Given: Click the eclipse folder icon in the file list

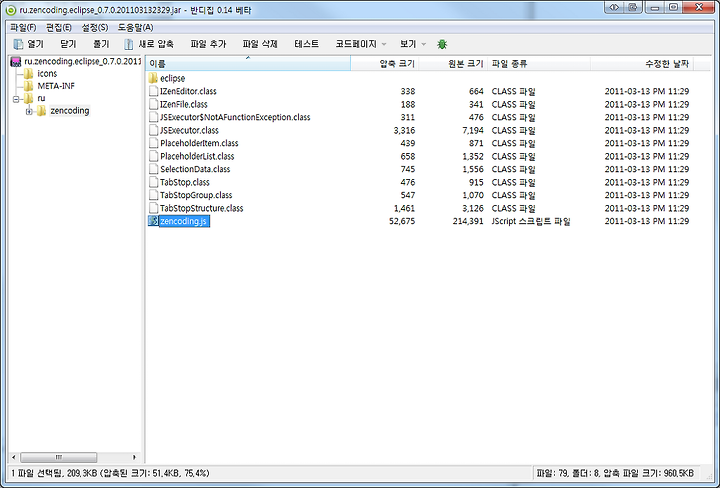Looking at the screenshot, I should pos(153,78).
